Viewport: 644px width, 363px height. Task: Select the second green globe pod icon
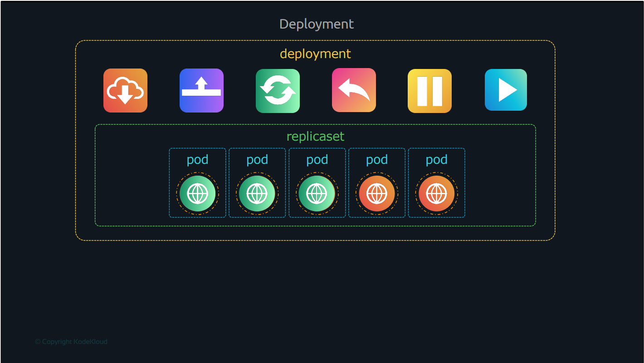(x=257, y=194)
